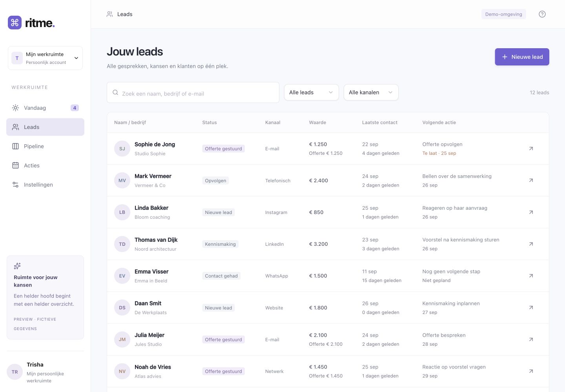
Task: Click the people icon beside the Leads header
Action: click(110, 14)
